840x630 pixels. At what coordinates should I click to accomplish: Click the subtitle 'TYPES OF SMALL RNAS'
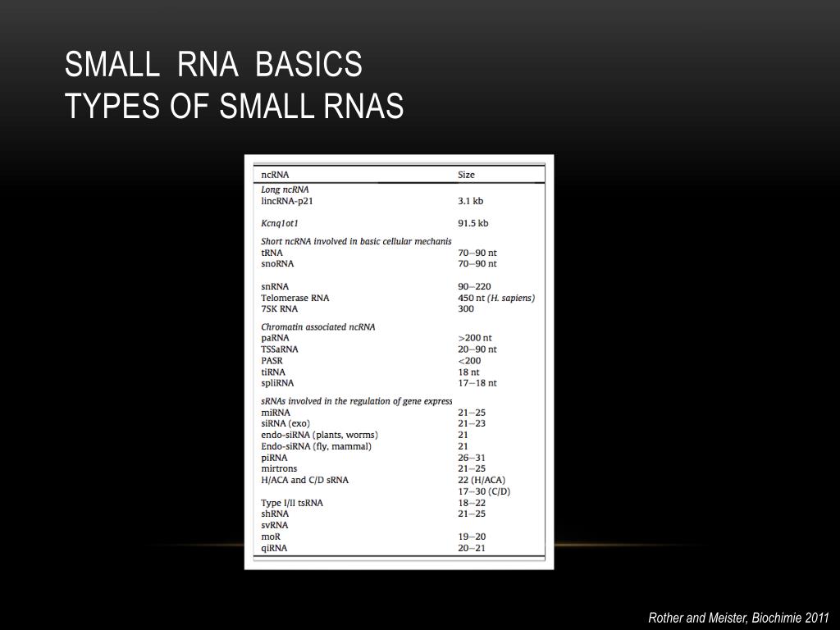[x=234, y=105]
